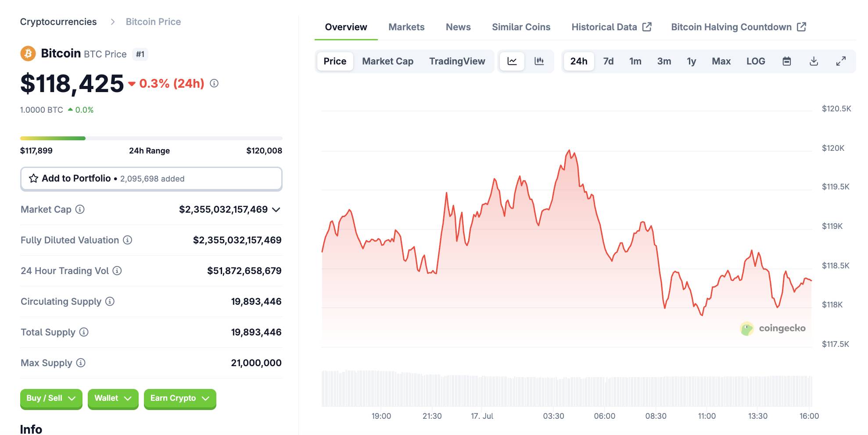Open price change info icon next to 0.3% (24h)
The width and height of the screenshot is (868, 435).
pyautogui.click(x=214, y=83)
